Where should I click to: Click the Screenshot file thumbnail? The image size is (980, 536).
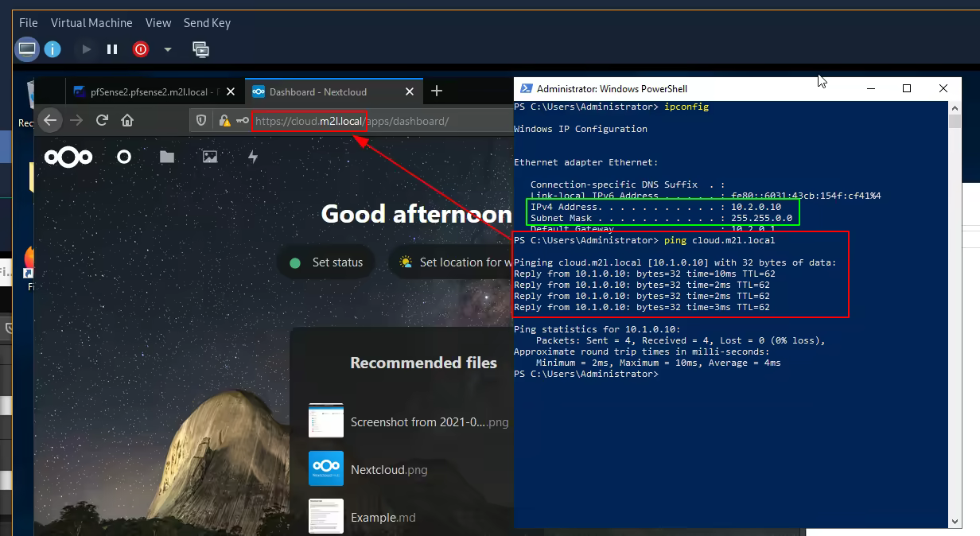[x=326, y=421]
